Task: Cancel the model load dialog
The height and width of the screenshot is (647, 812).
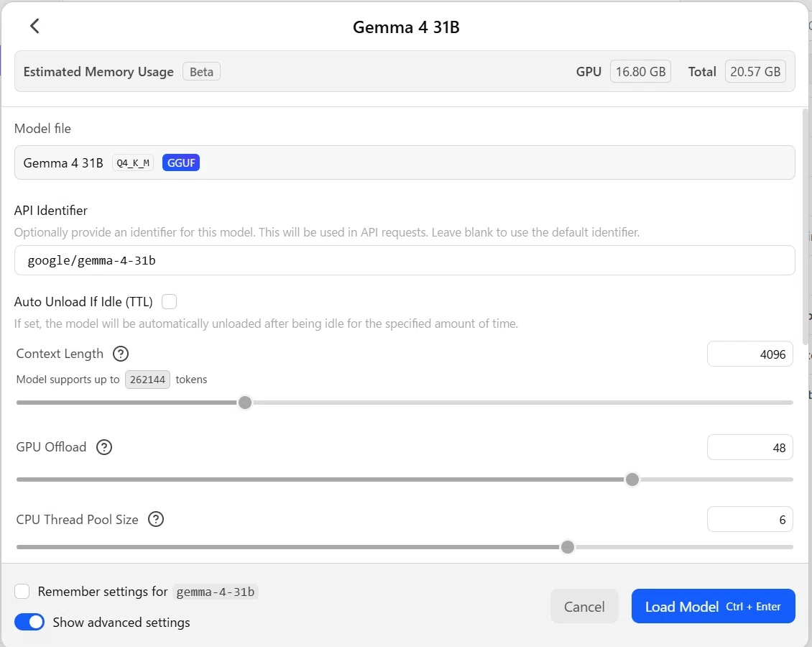Action: click(x=584, y=606)
